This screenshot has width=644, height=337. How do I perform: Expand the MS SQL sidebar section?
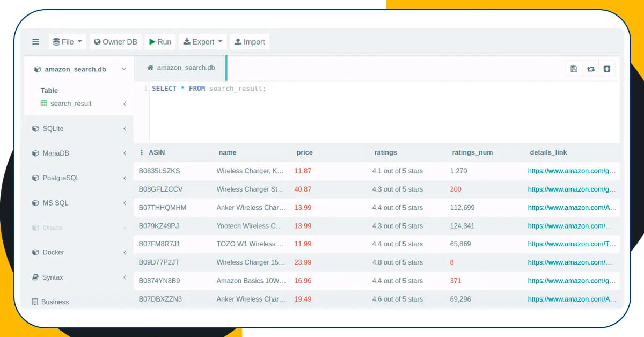[x=125, y=203]
